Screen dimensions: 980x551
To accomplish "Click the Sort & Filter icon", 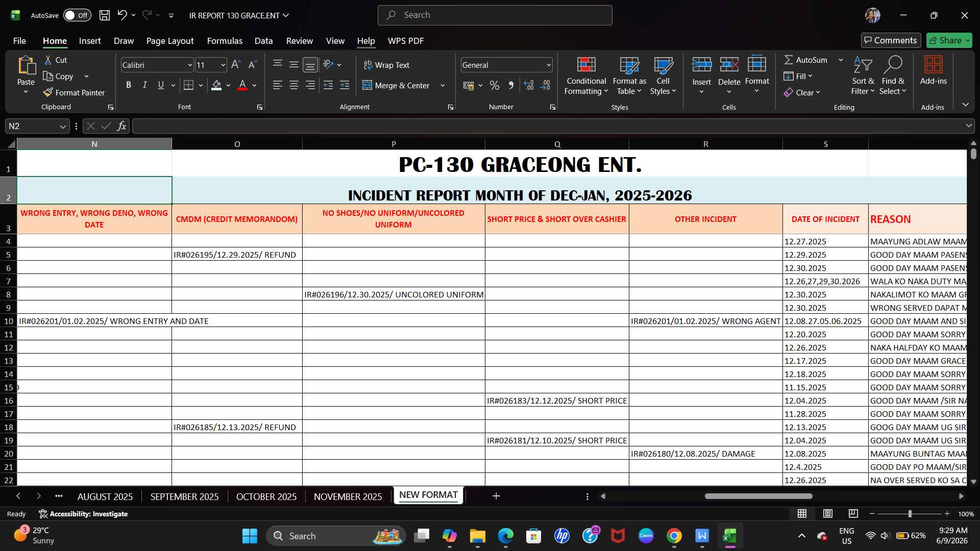I will [x=863, y=76].
